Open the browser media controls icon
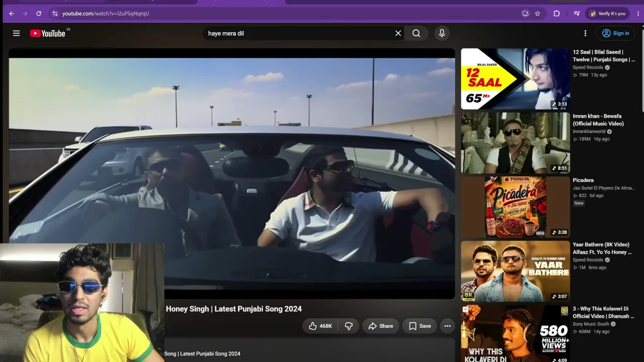644x362 pixels. tap(577, 14)
